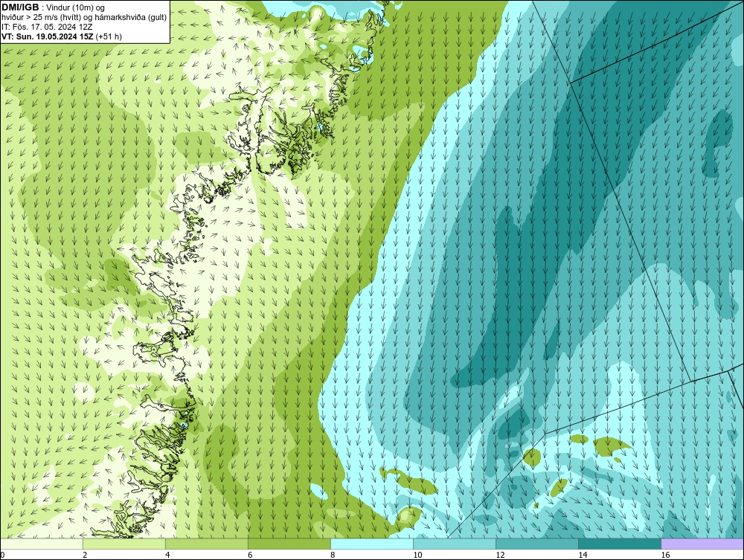Image resolution: width=744 pixels, height=560 pixels.
Task: Select the 4-6 m/s green swatch
Action: point(206,544)
